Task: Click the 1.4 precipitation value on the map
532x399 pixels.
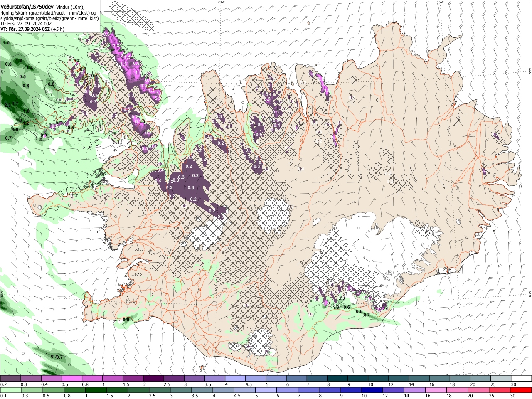Action: (30, 68)
